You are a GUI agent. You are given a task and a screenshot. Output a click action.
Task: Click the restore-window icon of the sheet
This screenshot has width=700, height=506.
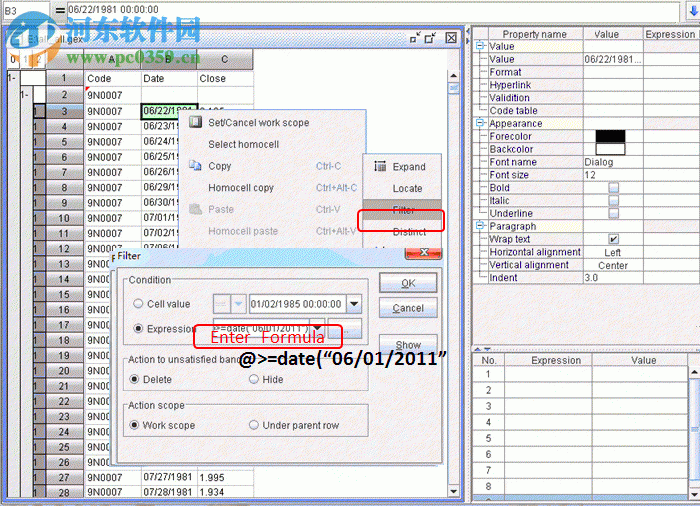click(x=414, y=38)
